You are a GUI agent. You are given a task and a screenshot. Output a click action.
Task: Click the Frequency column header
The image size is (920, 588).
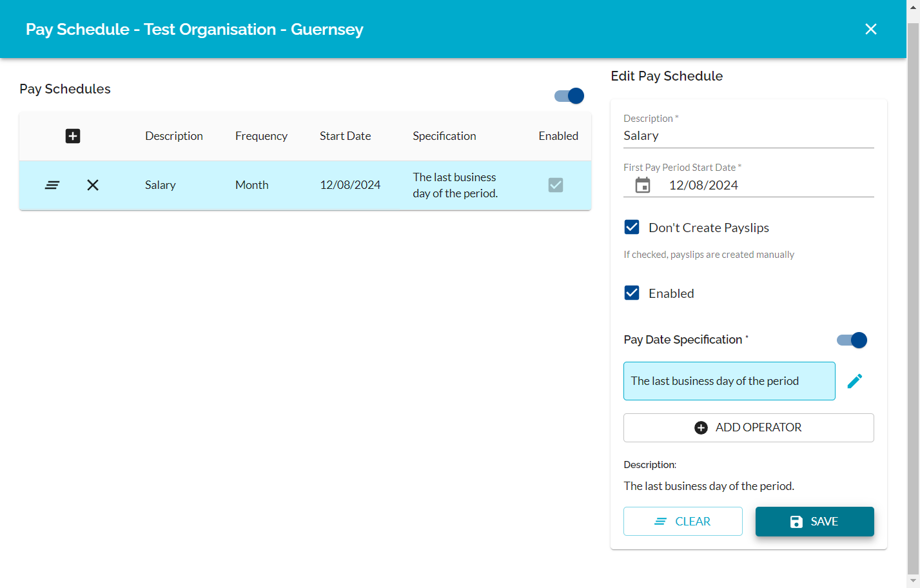pyautogui.click(x=261, y=136)
